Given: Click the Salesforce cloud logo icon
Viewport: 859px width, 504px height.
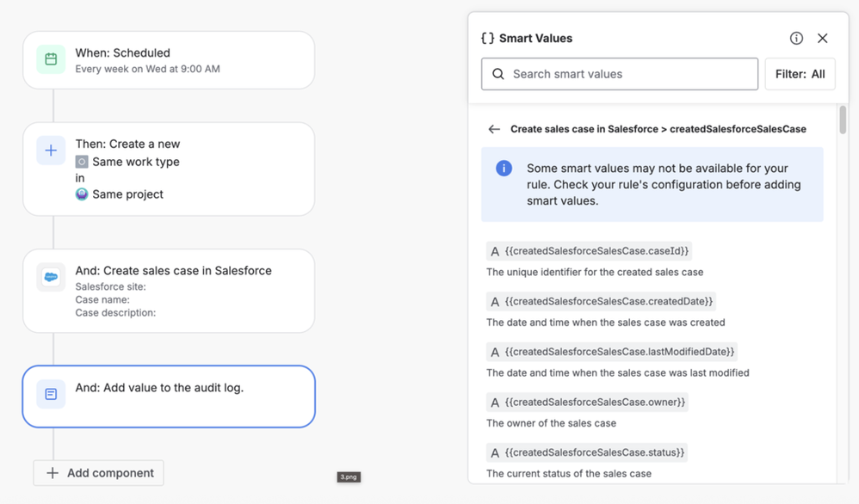Looking at the screenshot, I should click(51, 277).
